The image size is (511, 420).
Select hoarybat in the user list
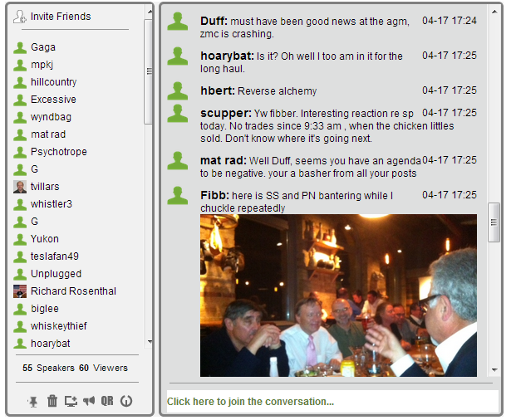coord(50,344)
